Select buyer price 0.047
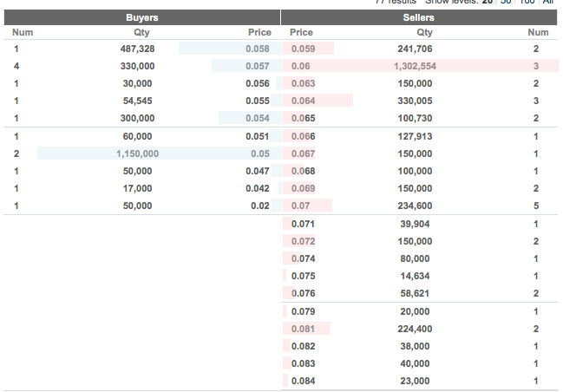This screenshot has height=392, width=563. 258,171
